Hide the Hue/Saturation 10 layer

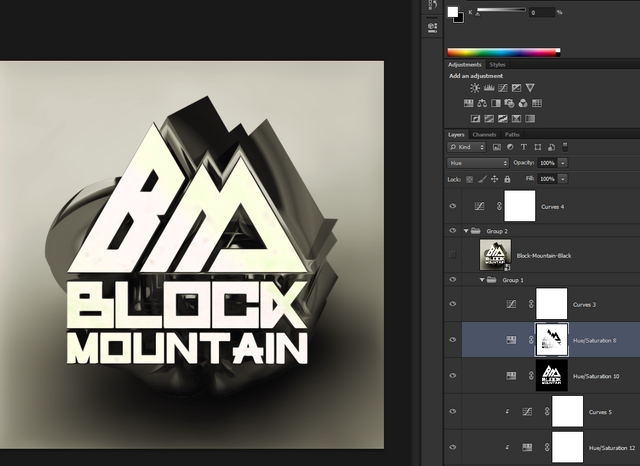coord(453,376)
